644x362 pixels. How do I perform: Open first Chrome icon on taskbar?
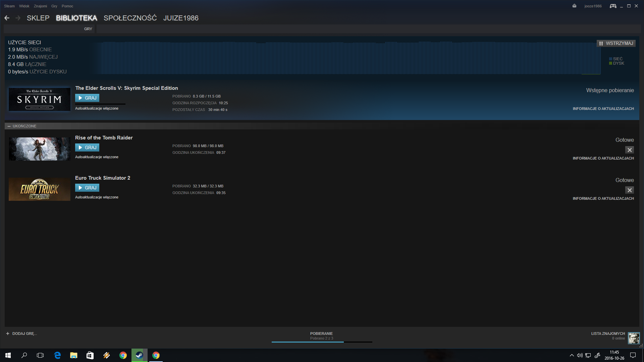[x=123, y=355]
